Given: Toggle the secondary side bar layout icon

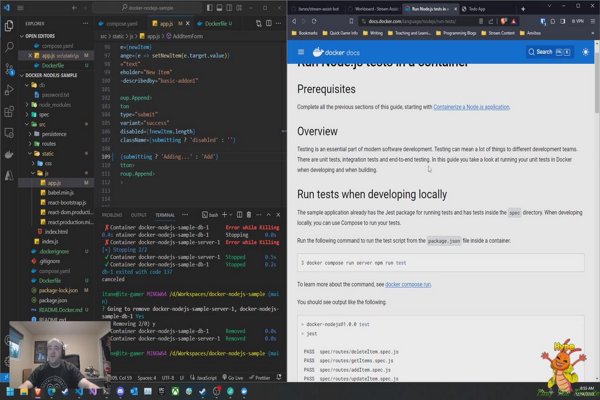Looking at the screenshot, I should pyautogui.click(x=229, y=8).
